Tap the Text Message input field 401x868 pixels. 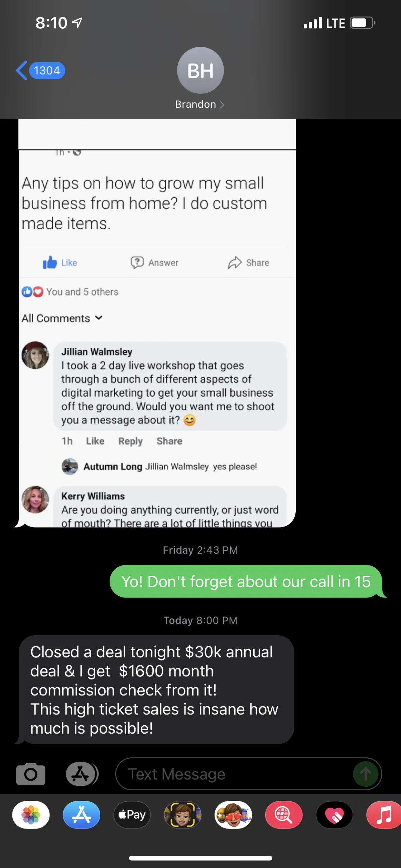click(x=249, y=774)
